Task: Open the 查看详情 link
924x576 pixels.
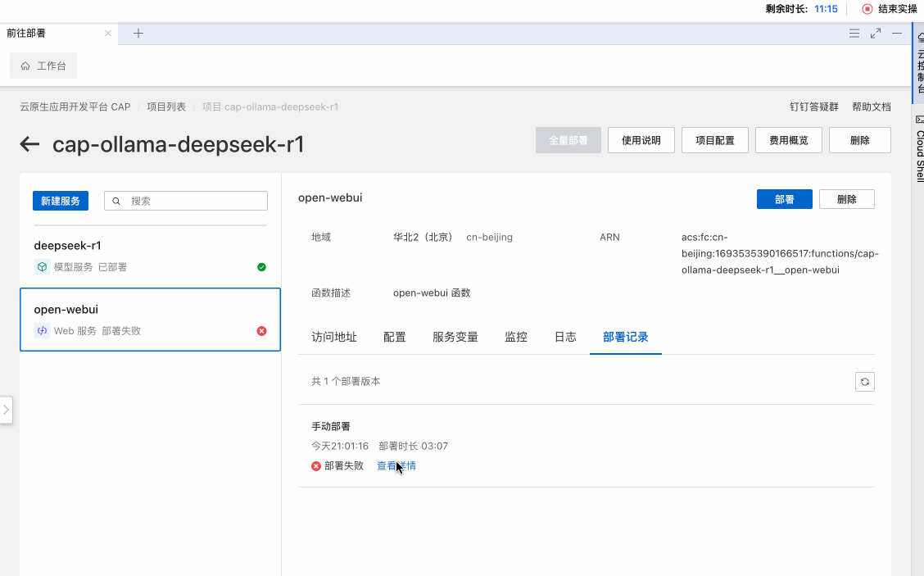Action: 396,465
